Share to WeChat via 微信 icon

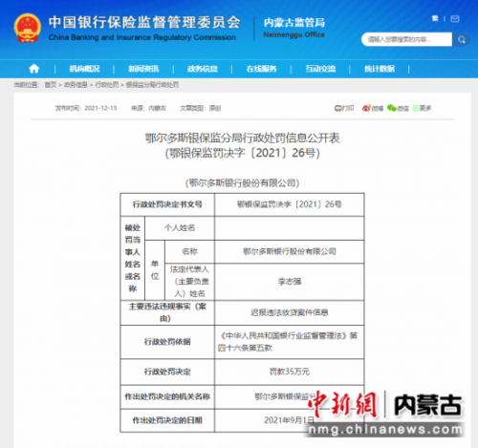click(x=398, y=108)
